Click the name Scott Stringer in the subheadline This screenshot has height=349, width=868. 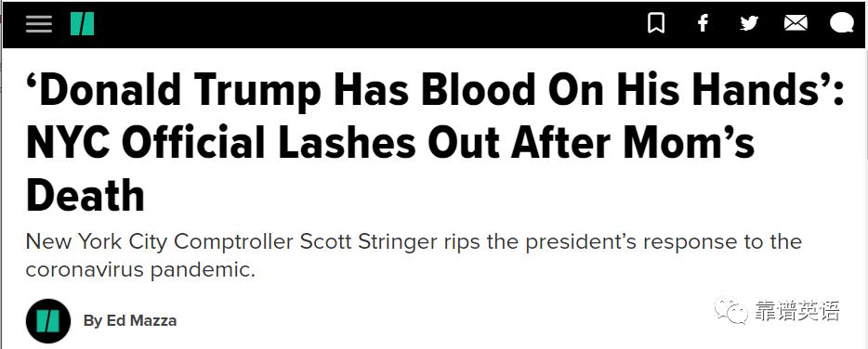tap(369, 242)
